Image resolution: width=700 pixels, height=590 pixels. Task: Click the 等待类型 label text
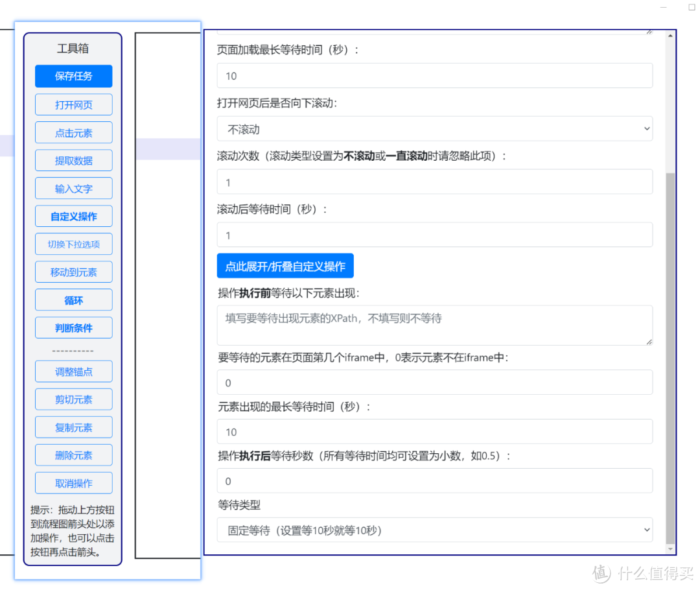[239, 505]
